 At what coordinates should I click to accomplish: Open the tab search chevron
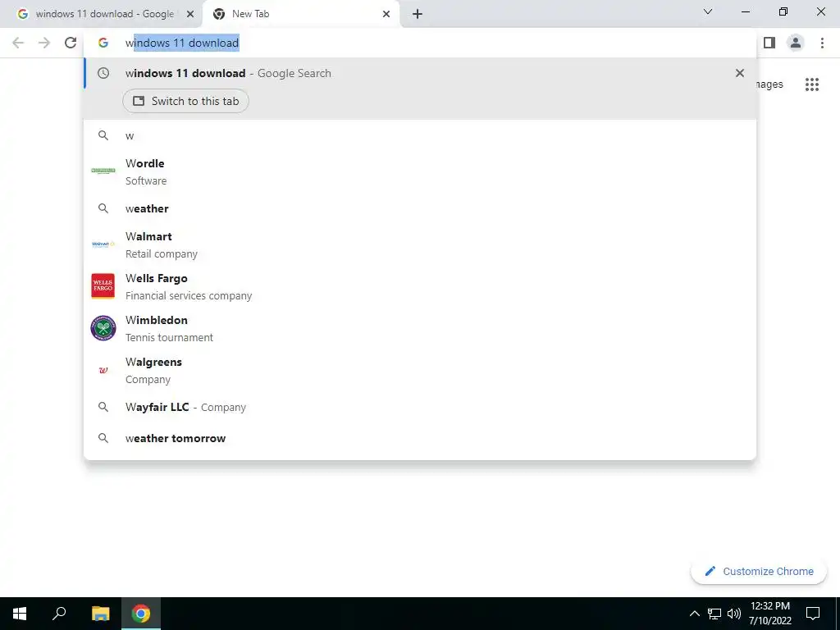pos(708,11)
